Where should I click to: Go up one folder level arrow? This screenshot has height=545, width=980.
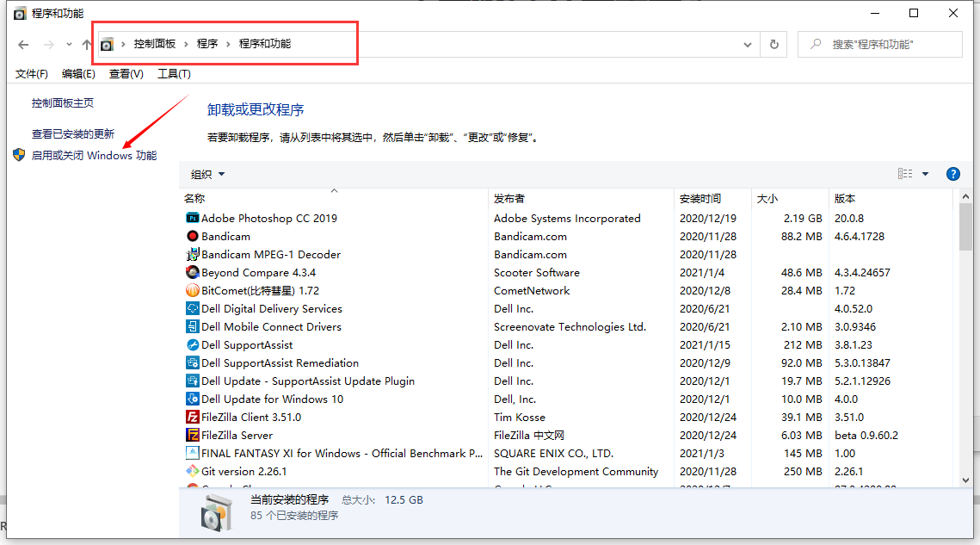coord(87,45)
